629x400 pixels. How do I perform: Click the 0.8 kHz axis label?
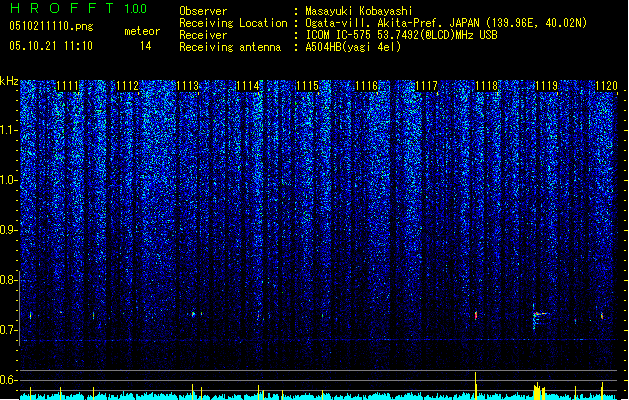pos(8,280)
